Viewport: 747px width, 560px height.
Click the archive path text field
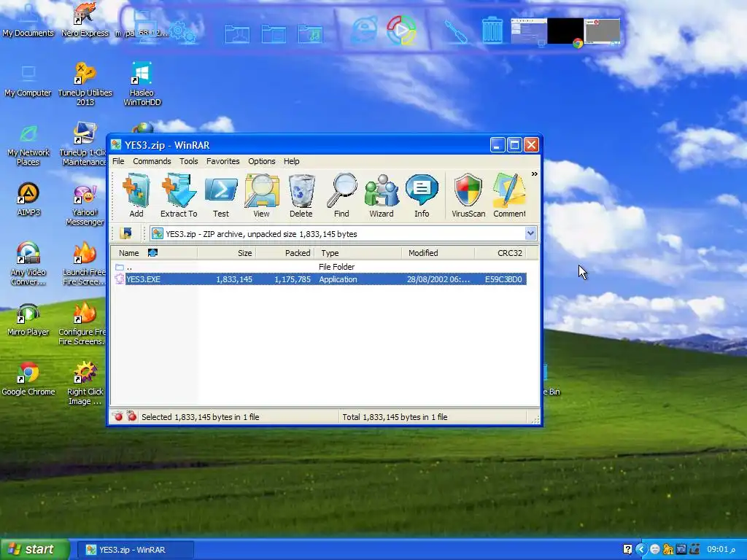337,233
